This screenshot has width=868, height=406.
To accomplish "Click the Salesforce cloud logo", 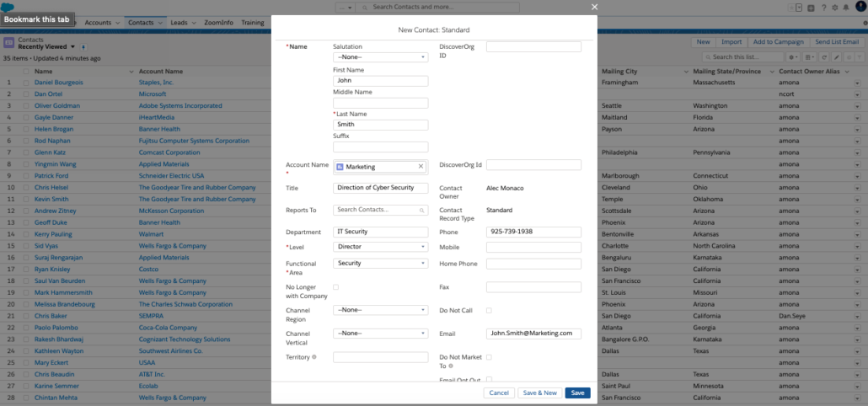I will (8, 8).
